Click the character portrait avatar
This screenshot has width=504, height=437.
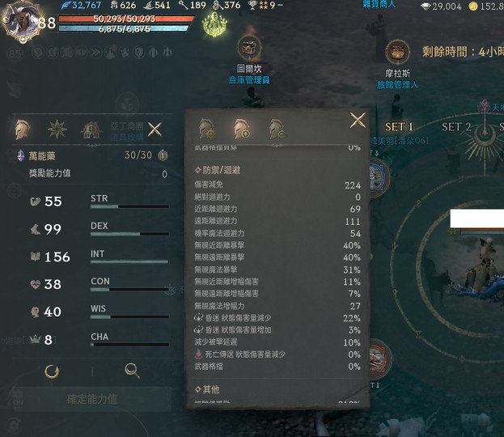(22, 22)
